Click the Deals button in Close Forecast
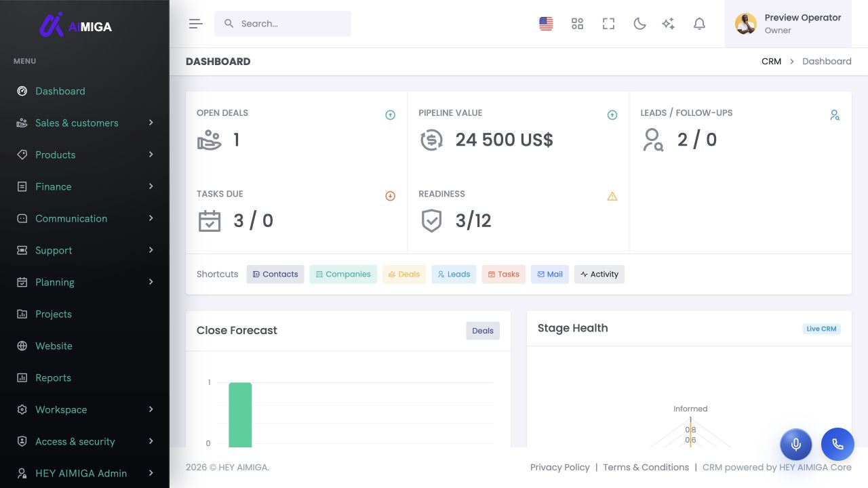This screenshot has width=868, height=488. 483,331
